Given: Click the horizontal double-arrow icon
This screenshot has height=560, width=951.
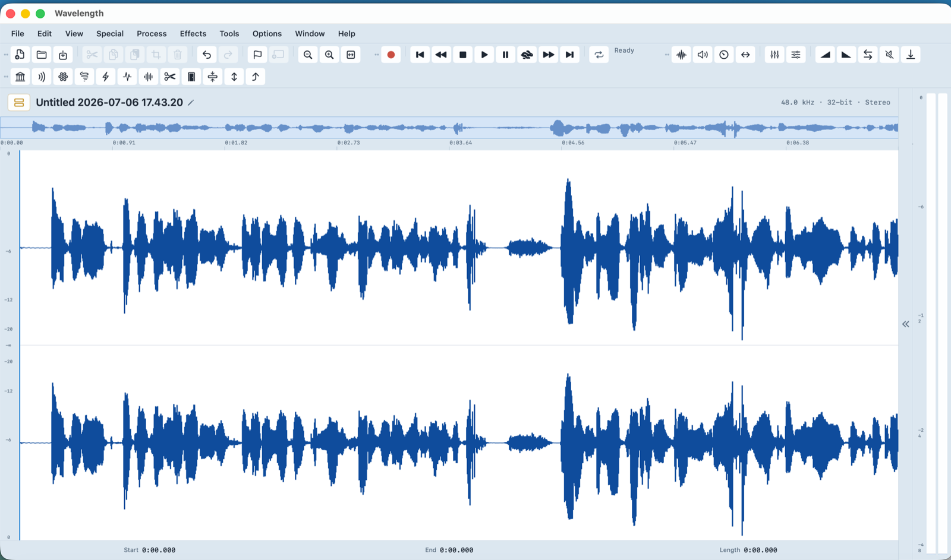Looking at the screenshot, I should click(x=745, y=55).
